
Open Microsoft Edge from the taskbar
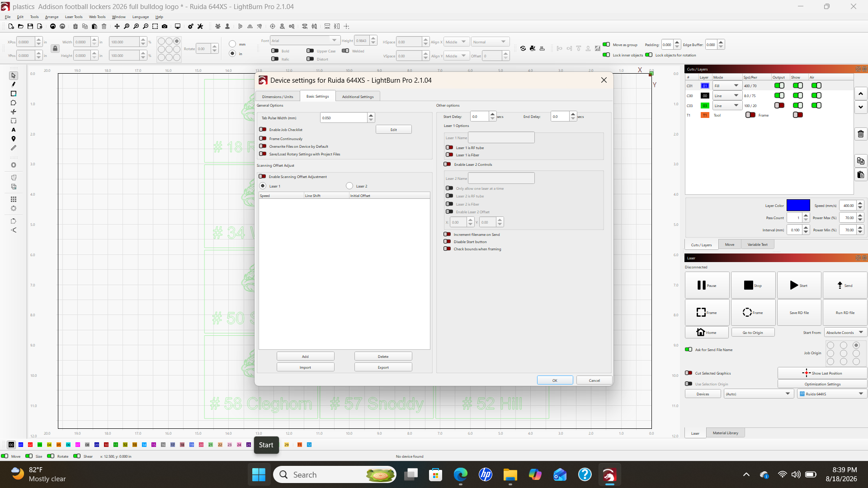(461, 474)
